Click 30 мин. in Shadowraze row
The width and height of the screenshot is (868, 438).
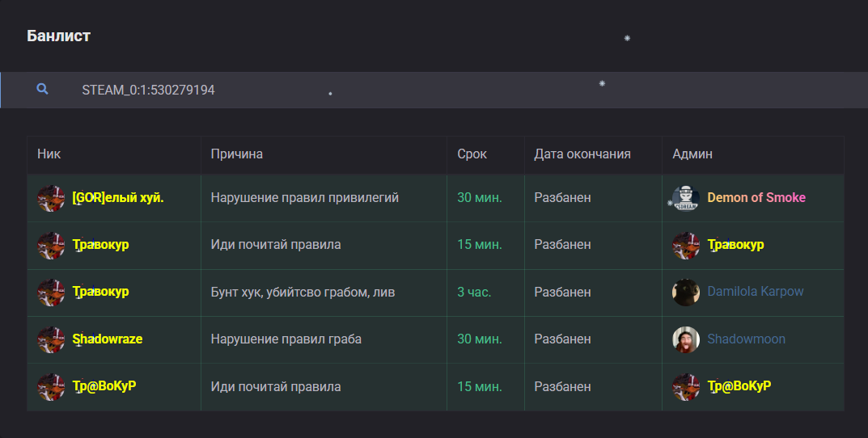[480, 339]
